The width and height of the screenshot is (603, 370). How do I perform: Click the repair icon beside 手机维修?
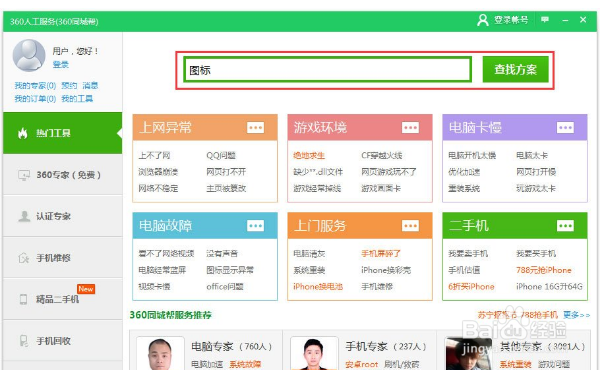coord(23,258)
